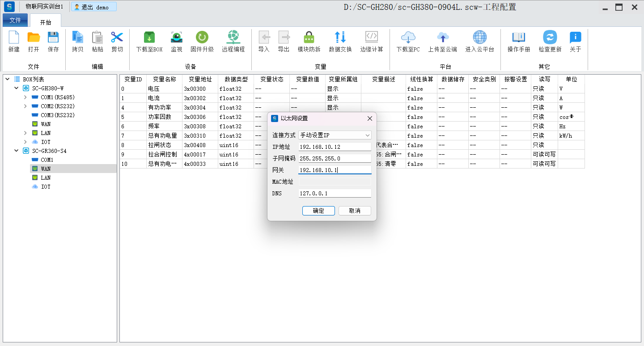The image size is (644, 346).
Task: Open the 监视 monitor tool
Action: click(177, 38)
